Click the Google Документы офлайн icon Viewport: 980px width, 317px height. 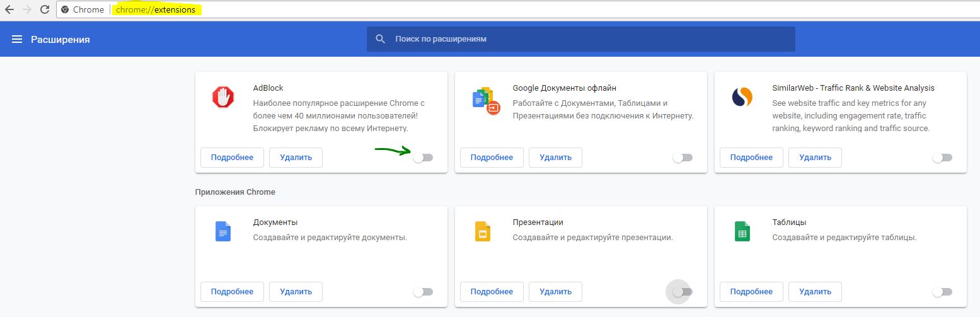(x=485, y=101)
